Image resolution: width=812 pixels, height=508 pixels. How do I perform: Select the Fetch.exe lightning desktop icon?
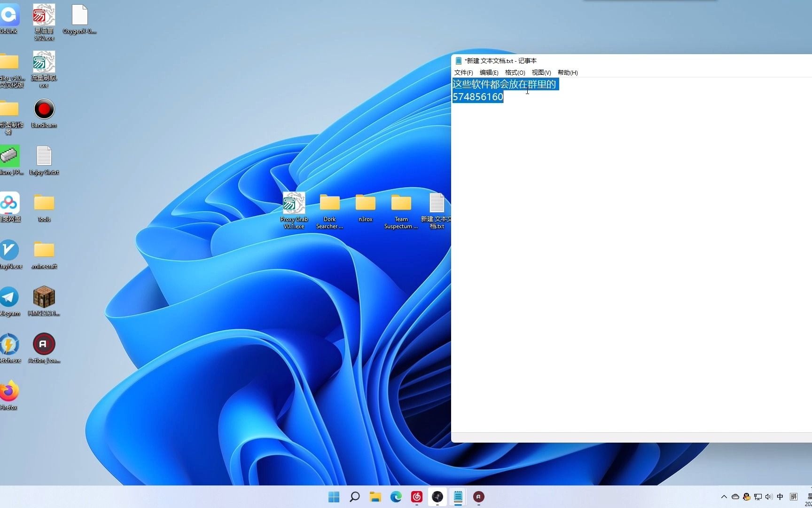point(9,349)
